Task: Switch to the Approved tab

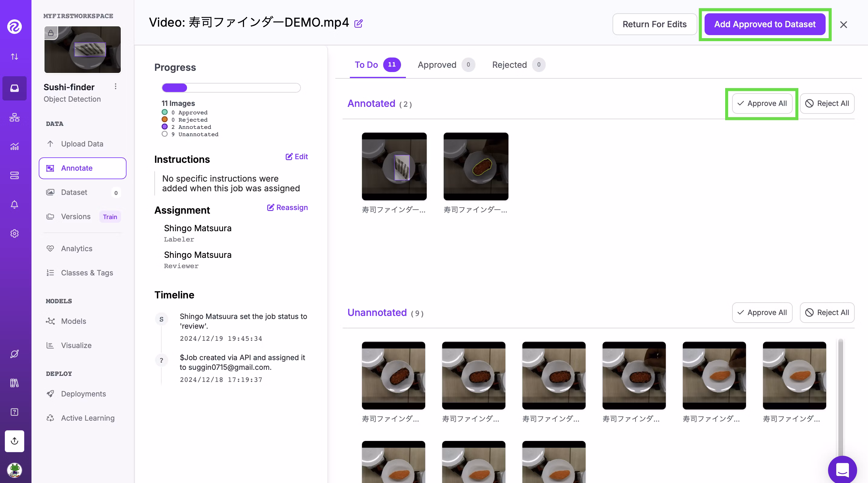Action: (446, 65)
